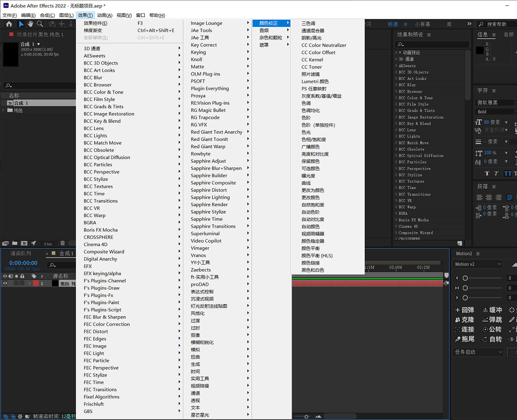Expand Cinema 4D in Effects & Presets panel
Viewport: 517px width, 420px height.
(396, 226)
